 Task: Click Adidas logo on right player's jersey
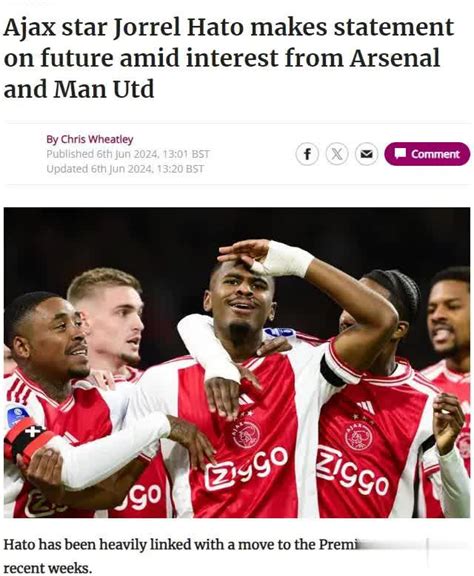[366, 407]
